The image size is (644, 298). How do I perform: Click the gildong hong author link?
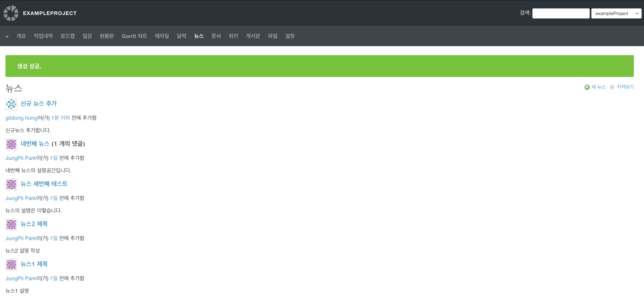point(21,118)
